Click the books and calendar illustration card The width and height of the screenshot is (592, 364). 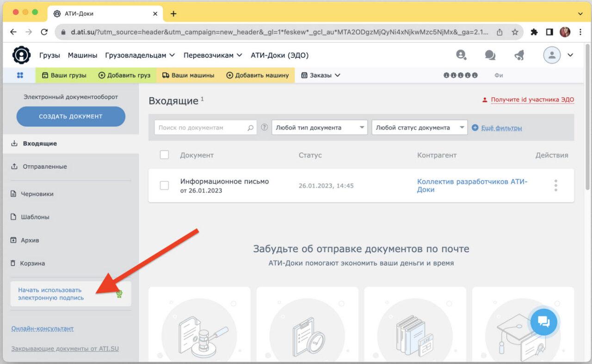415,324
